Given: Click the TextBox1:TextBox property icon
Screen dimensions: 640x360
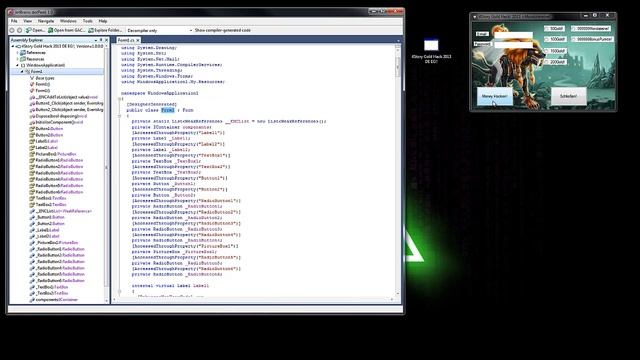Looking at the screenshot, I should tap(32, 198).
